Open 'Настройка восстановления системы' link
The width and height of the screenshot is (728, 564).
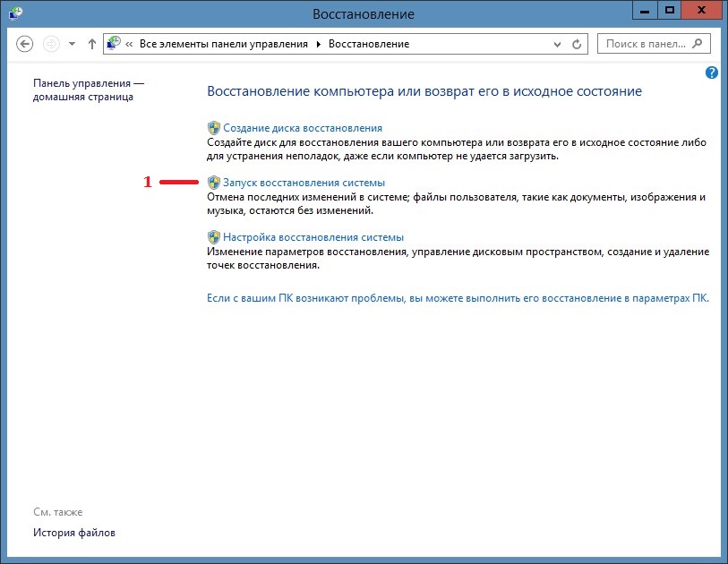tap(313, 237)
